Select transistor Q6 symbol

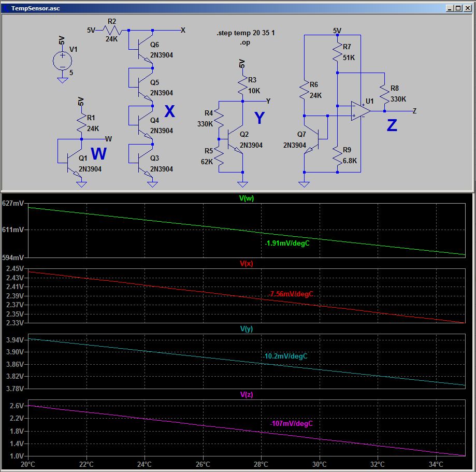point(146,49)
